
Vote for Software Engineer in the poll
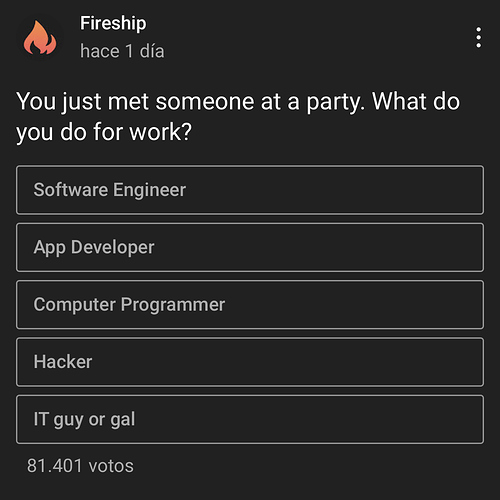[x=250, y=190]
